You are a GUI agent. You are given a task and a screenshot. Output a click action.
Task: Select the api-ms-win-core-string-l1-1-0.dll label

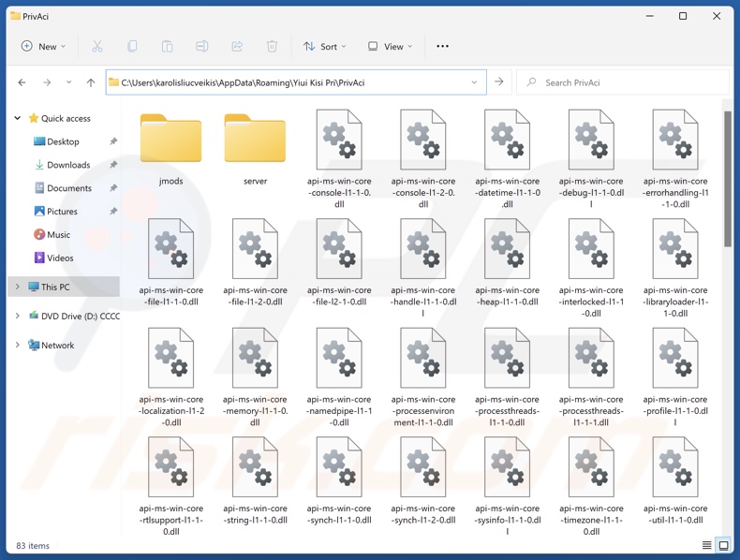(x=255, y=514)
